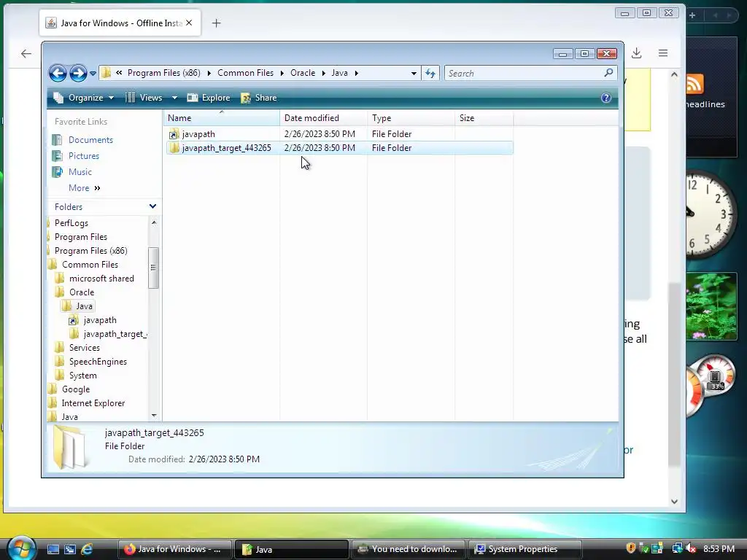Open Explorer help question mark icon

pos(606,98)
